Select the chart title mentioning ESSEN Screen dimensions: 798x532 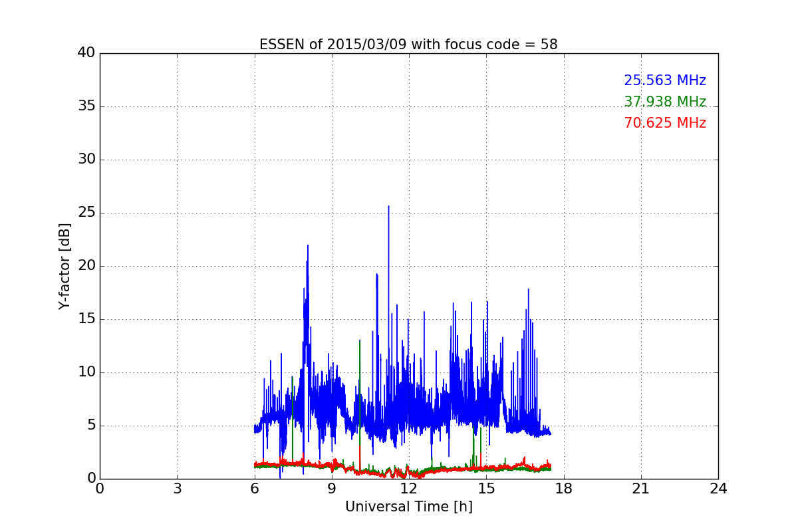pyautogui.click(x=408, y=45)
